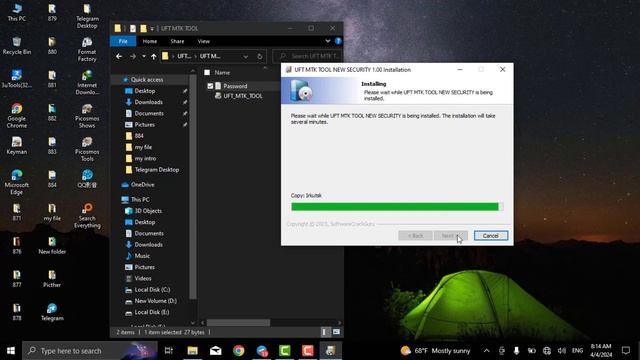This screenshot has height=360, width=640.
Task: Launch Google Chrome desktop shortcut
Action: tap(17, 116)
